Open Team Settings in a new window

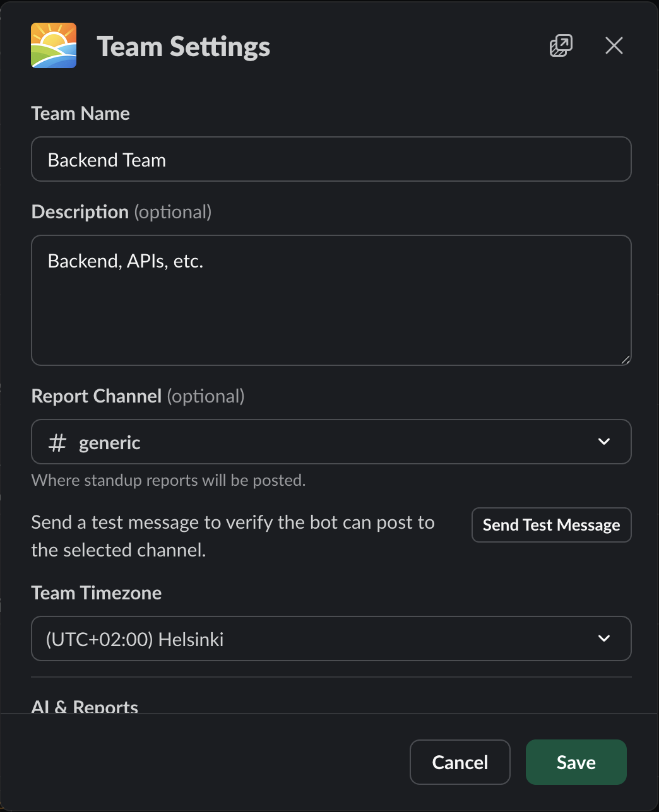pyautogui.click(x=561, y=46)
